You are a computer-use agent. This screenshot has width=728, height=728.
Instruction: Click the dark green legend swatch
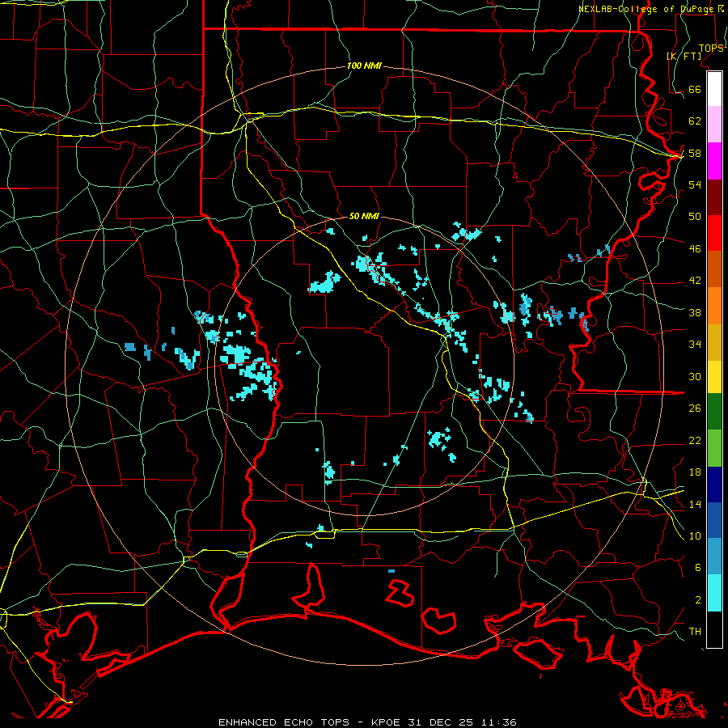[x=714, y=412]
